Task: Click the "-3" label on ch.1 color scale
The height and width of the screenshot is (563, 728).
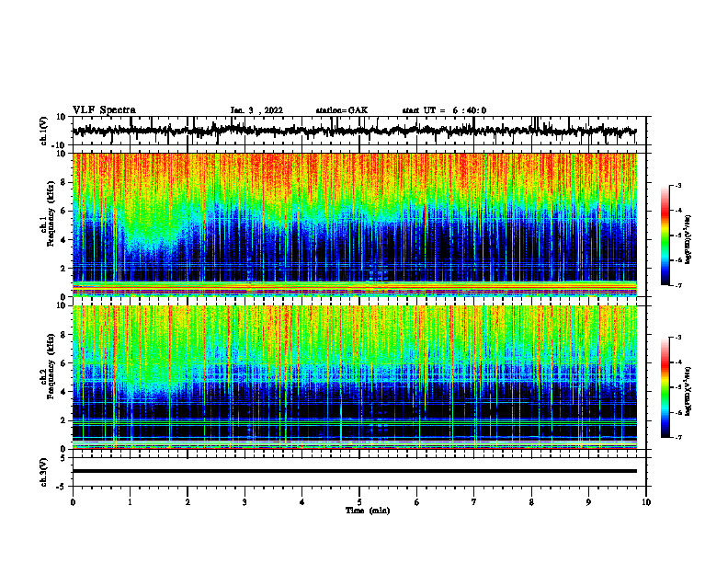Action: [x=677, y=185]
